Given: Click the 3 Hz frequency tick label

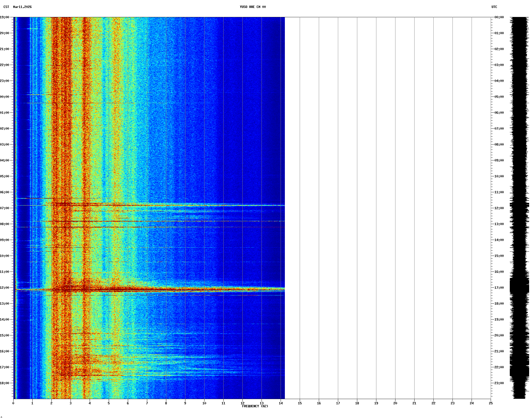Looking at the screenshot, I should tap(71, 403).
